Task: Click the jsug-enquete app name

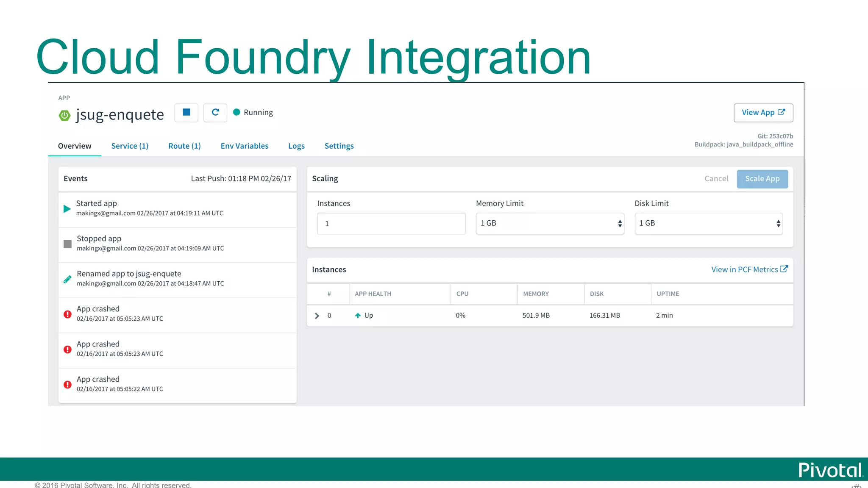Action: (120, 115)
